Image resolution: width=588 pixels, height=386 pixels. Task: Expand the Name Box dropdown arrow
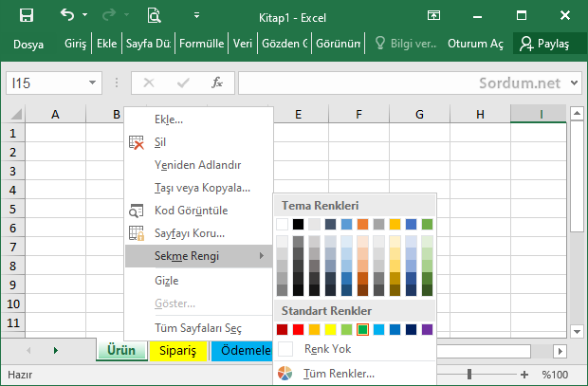click(x=93, y=83)
